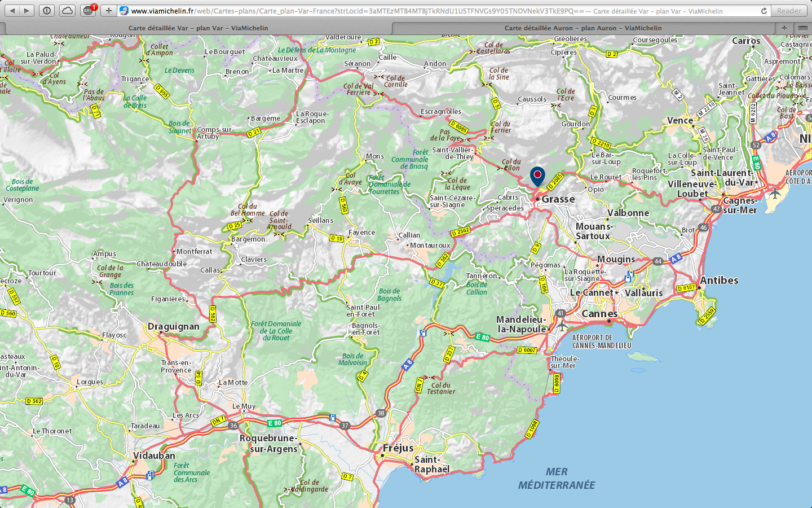The image size is (812, 508).
Task: Show iCloud Tabs via the cloud icon
Action: 67,11
